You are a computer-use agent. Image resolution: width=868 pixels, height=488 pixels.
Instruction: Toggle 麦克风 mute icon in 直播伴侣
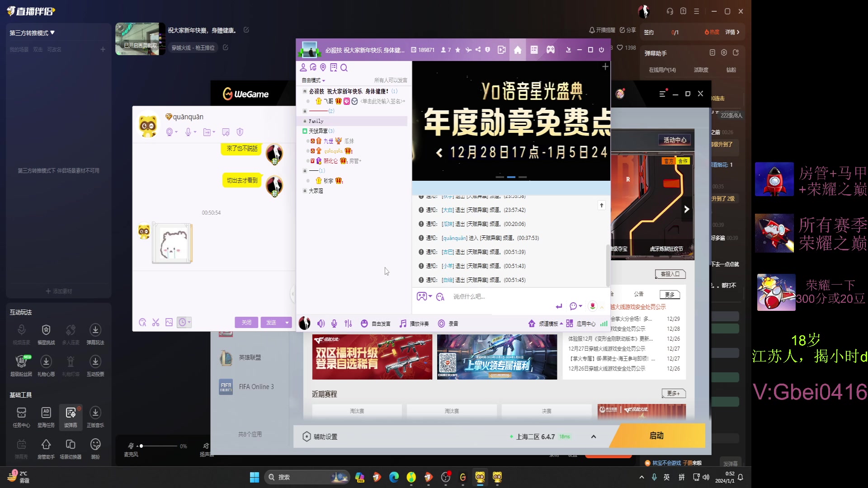[131, 446]
